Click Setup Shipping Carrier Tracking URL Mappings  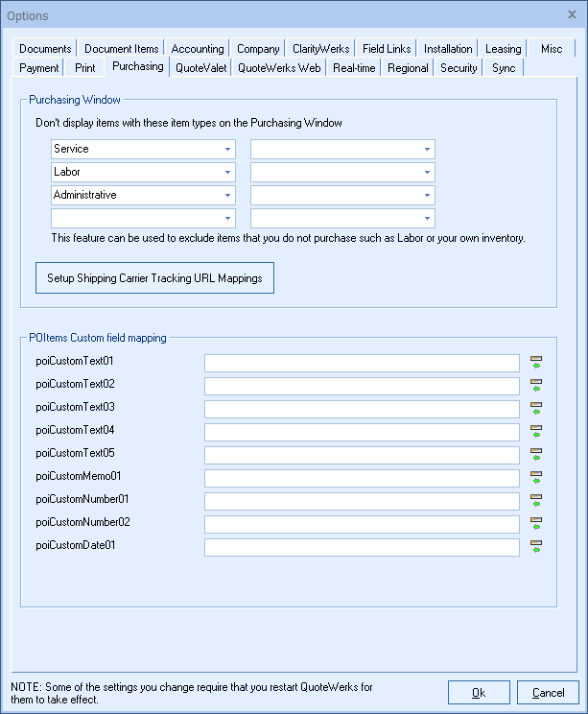[154, 278]
